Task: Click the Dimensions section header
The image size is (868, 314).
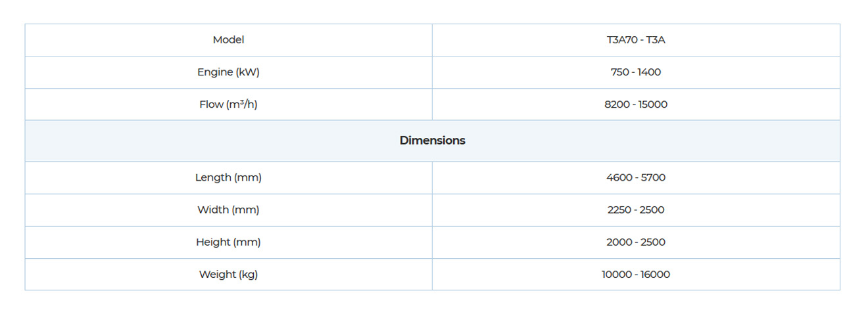Action: (x=432, y=141)
